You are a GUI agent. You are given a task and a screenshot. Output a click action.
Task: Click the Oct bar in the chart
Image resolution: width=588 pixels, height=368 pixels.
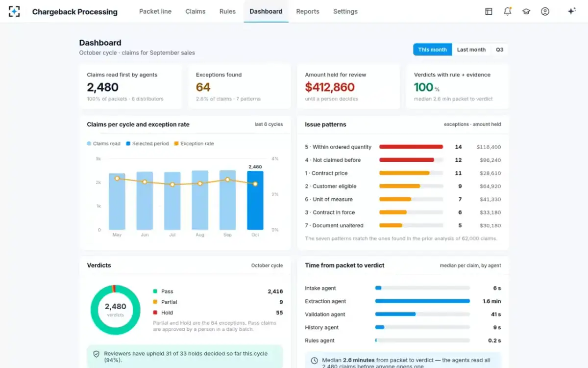click(x=255, y=200)
